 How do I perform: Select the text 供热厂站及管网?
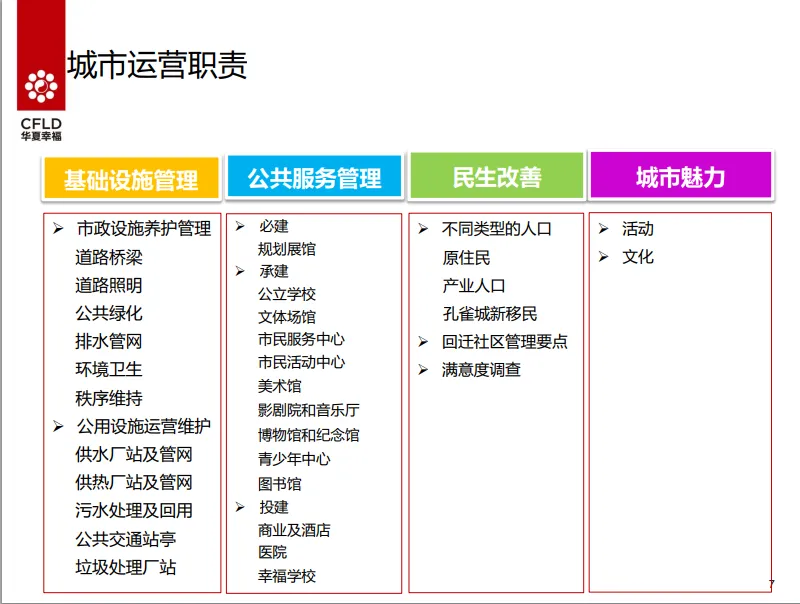click(x=134, y=482)
